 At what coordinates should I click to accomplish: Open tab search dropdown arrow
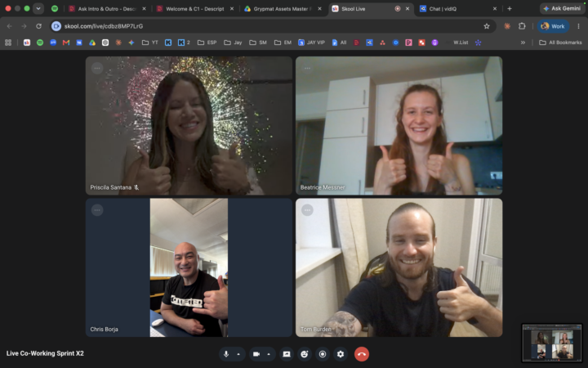coord(38,9)
